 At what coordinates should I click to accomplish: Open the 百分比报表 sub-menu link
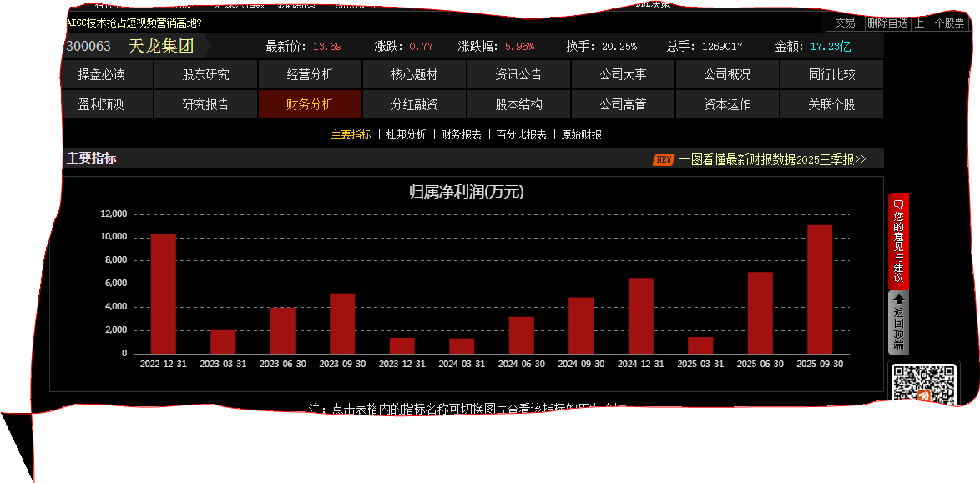[521, 134]
